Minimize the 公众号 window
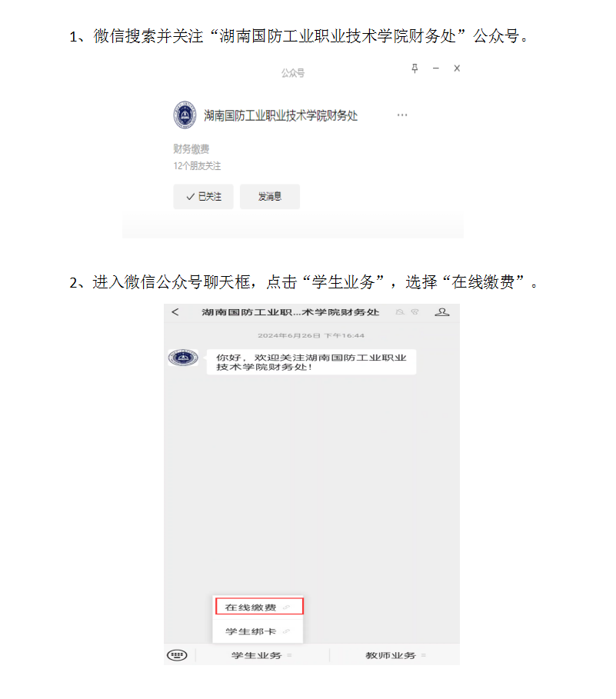Viewport: 616px width, 699px height. click(x=436, y=68)
